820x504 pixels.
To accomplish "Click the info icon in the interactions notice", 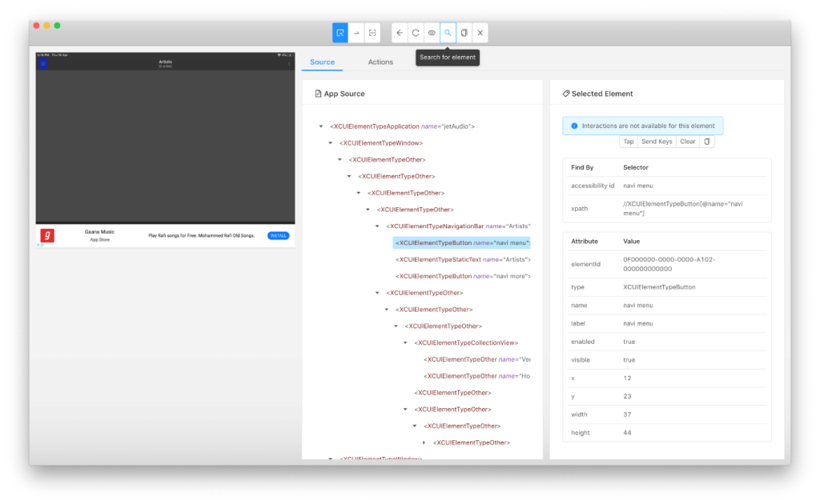I will pyautogui.click(x=574, y=126).
